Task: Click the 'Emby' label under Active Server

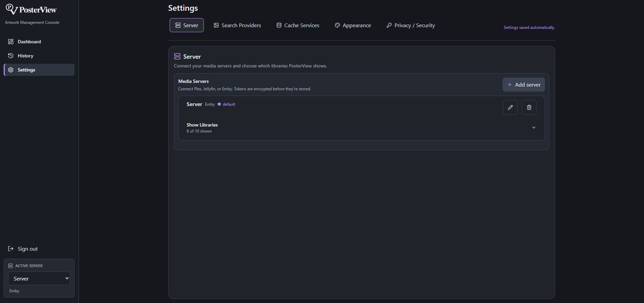Action: pyautogui.click(x=14, y=291)
